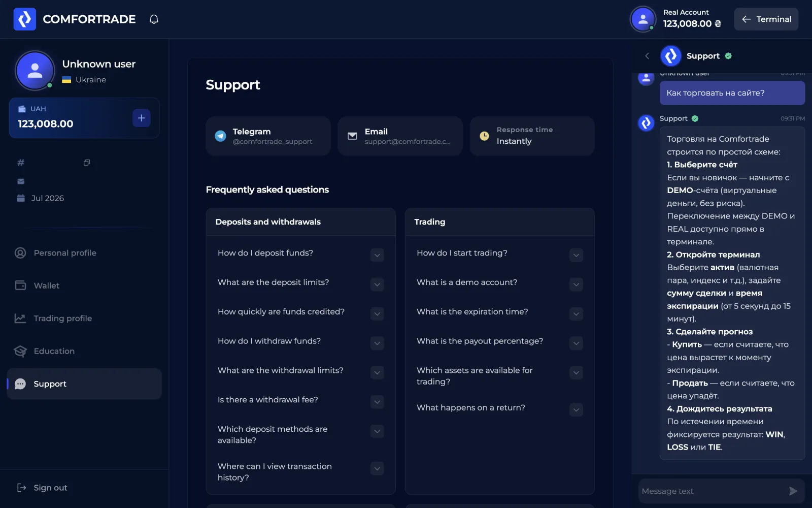Click Response time clock icon
812x508 pixels.
pyautogui.click(x=484, y=136)
